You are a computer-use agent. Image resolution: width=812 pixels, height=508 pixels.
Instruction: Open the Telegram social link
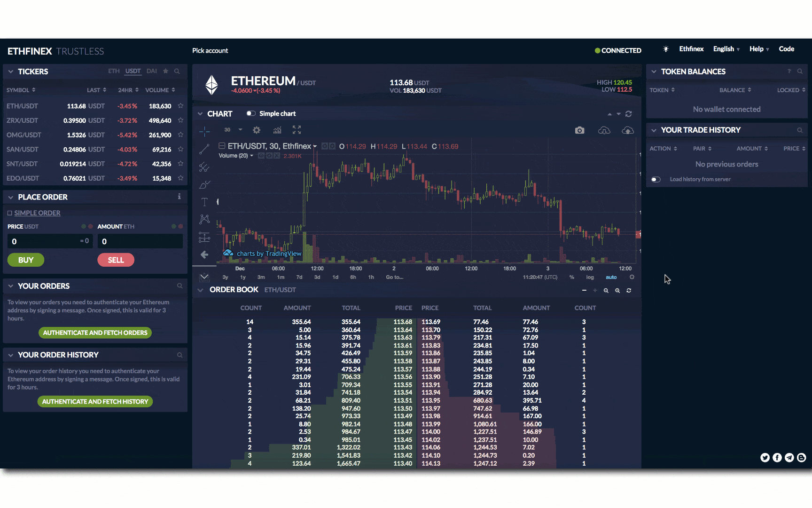click(x=789, y=458)
